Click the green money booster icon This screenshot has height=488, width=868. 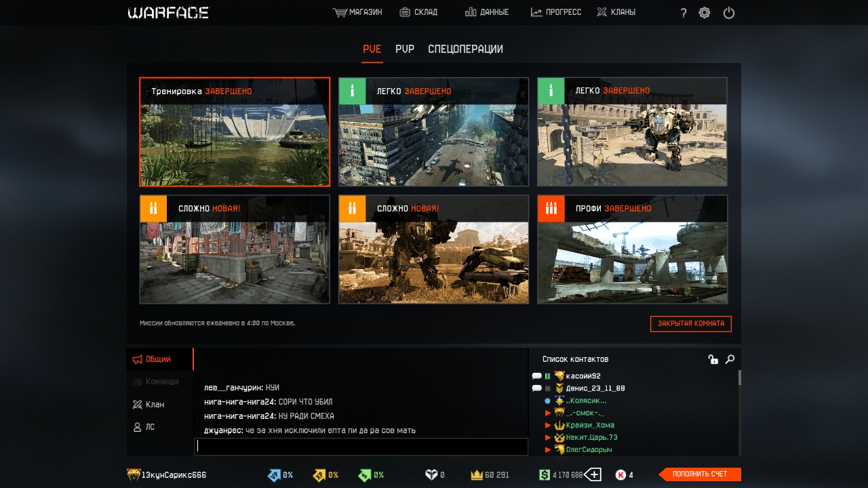365,475
